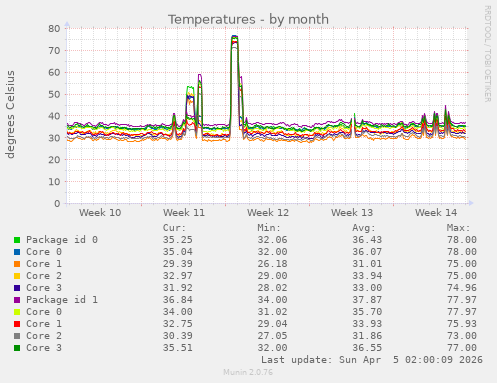Click the green Package id 0 legend swatch
The image size is (497, 383).
[17, 240]
